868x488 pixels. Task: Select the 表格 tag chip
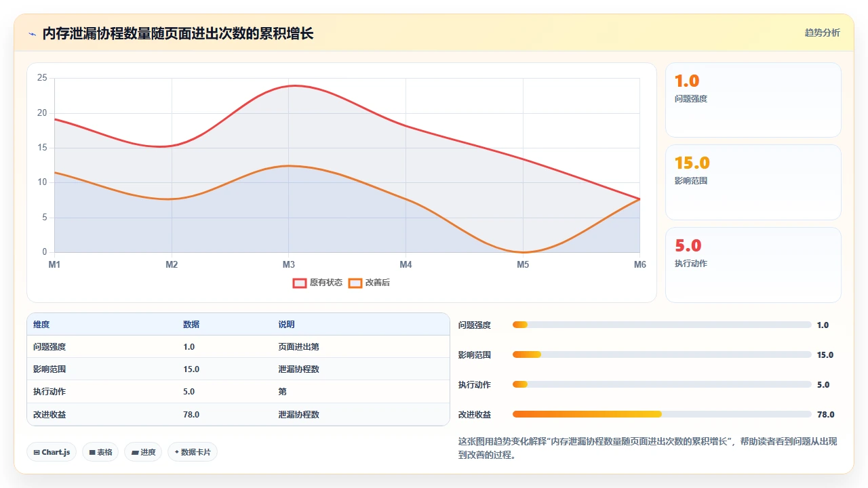click(x=100, y=452)
